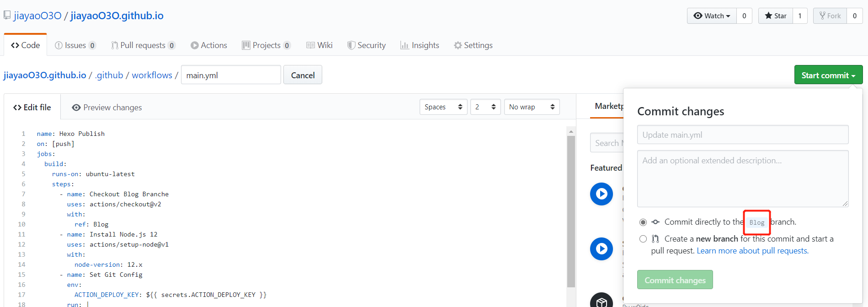
Task: Select Commit directly to Blog branch radio
Action: point(643,222)
